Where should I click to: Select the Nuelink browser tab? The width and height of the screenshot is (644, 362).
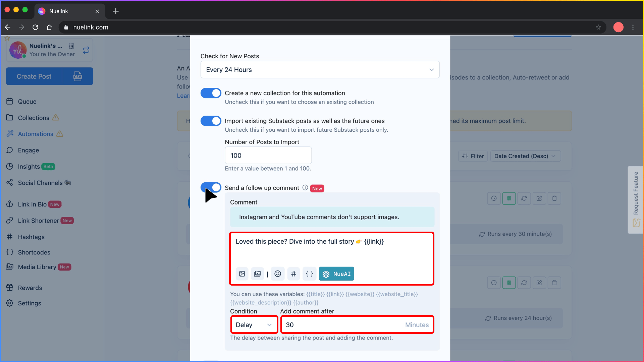[x=69, y=11]
